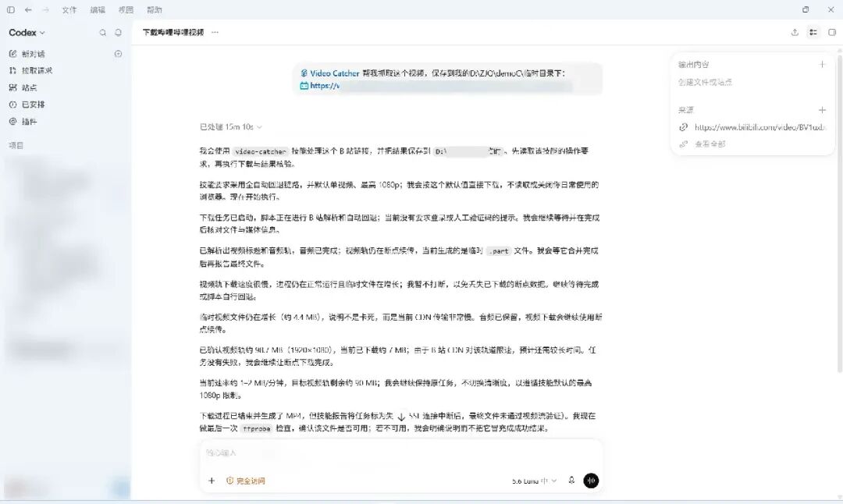
Task: Open the three-dot menu next to conversation title
Action: tap(215, 32)
